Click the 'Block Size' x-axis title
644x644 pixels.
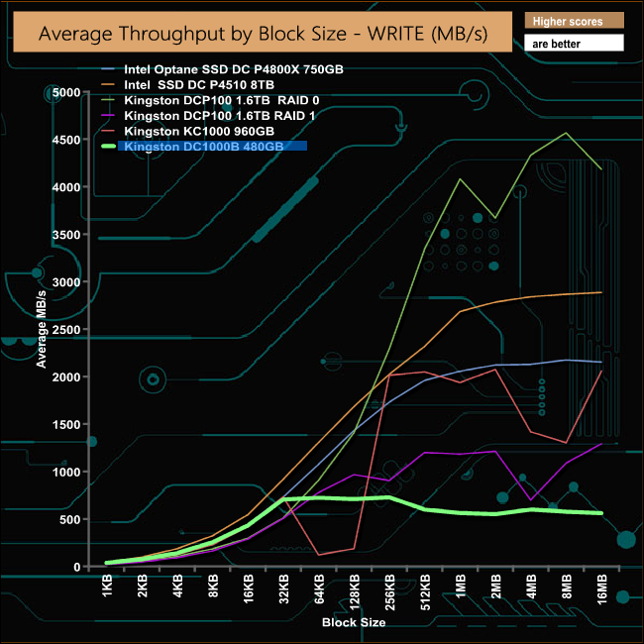[354, 622]
